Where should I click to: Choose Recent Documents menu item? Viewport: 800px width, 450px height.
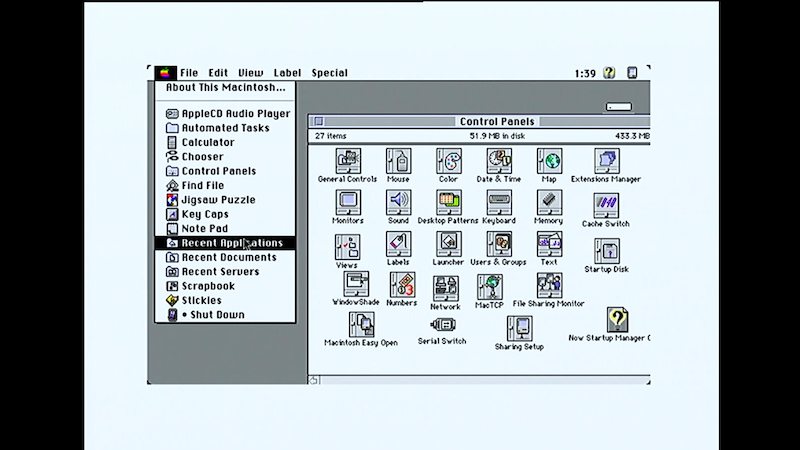[x=225, y=257]
